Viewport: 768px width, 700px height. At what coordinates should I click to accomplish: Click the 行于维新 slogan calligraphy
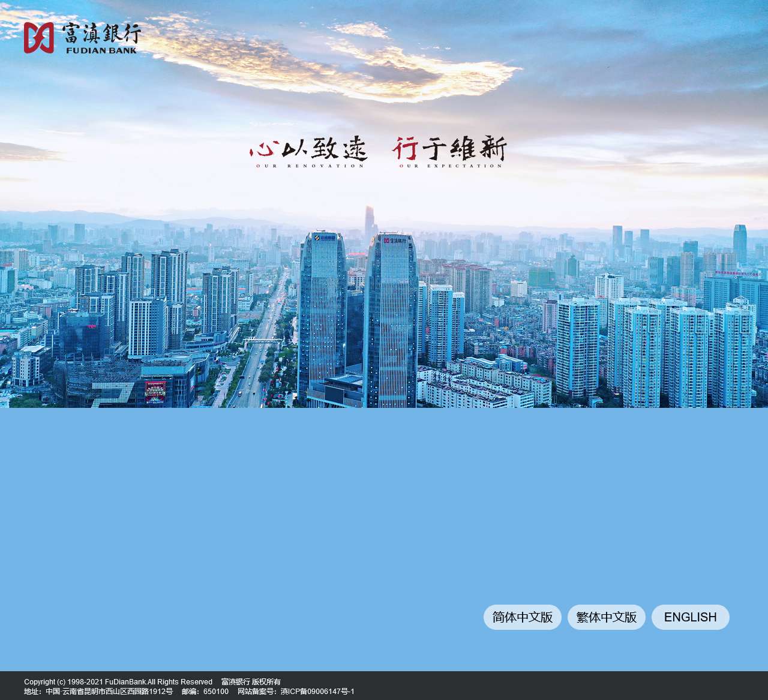point(450,148)
